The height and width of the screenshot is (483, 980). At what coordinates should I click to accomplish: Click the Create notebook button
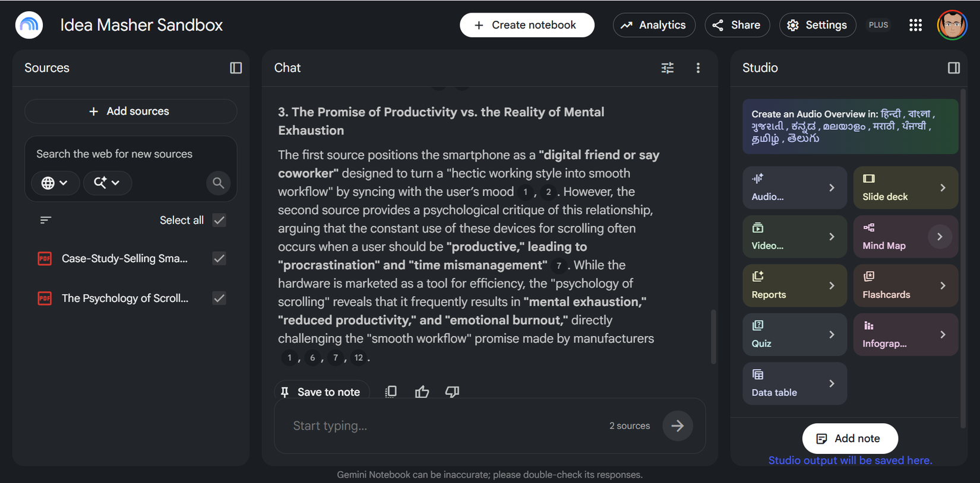(526, 25)
